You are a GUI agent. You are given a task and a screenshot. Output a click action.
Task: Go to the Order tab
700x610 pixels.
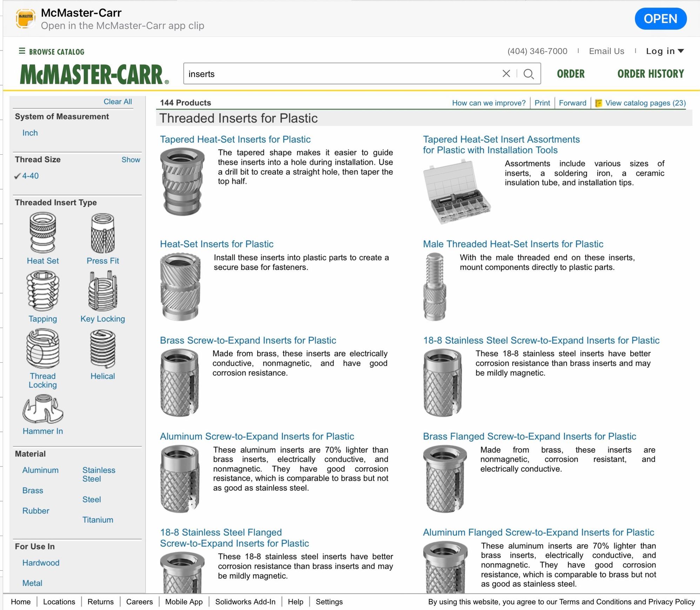pos(571,74)
